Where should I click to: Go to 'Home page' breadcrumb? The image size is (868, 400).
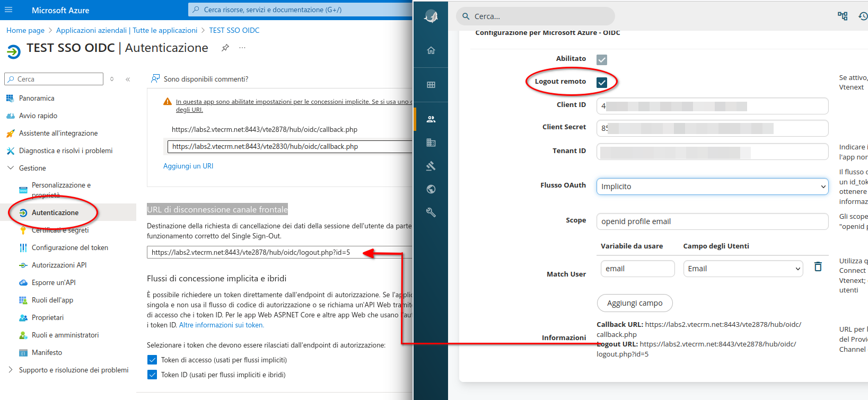tap(25, 30)
